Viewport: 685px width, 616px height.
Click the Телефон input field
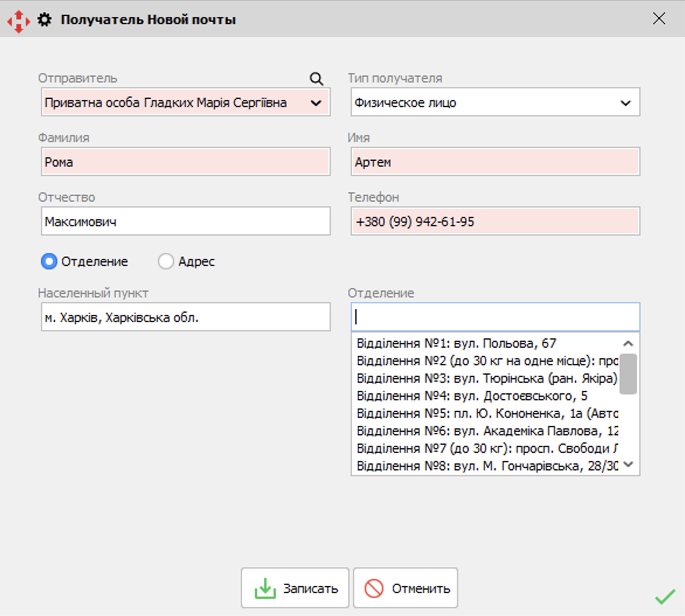[x=496, y=221]
